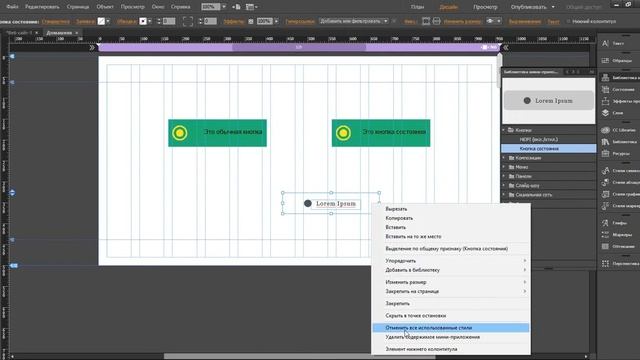
Task: Open the Bullet Styles panel icon
Action: point(605,206)
